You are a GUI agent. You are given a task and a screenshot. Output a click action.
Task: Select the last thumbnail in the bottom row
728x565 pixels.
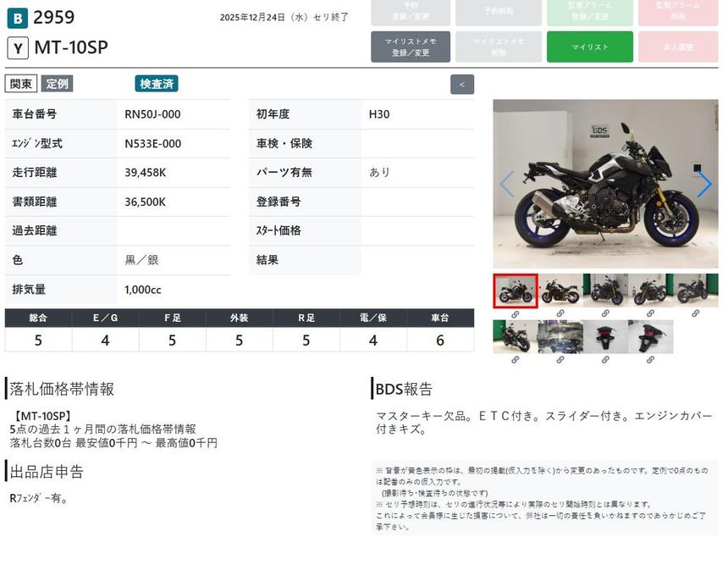(x=650, y=336)
